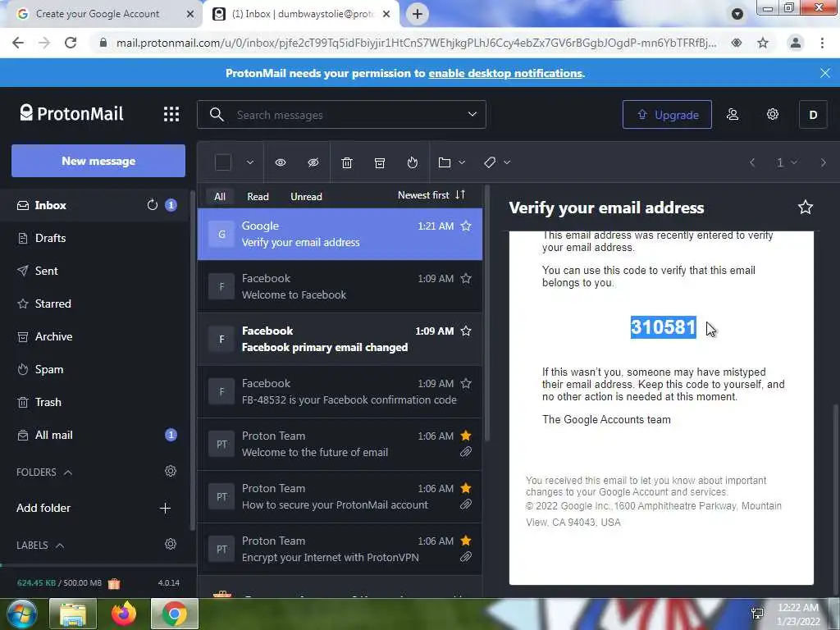This screenshot has height=630, width=840.
Task: Show All messages filter tab
Action: (220, 197)
